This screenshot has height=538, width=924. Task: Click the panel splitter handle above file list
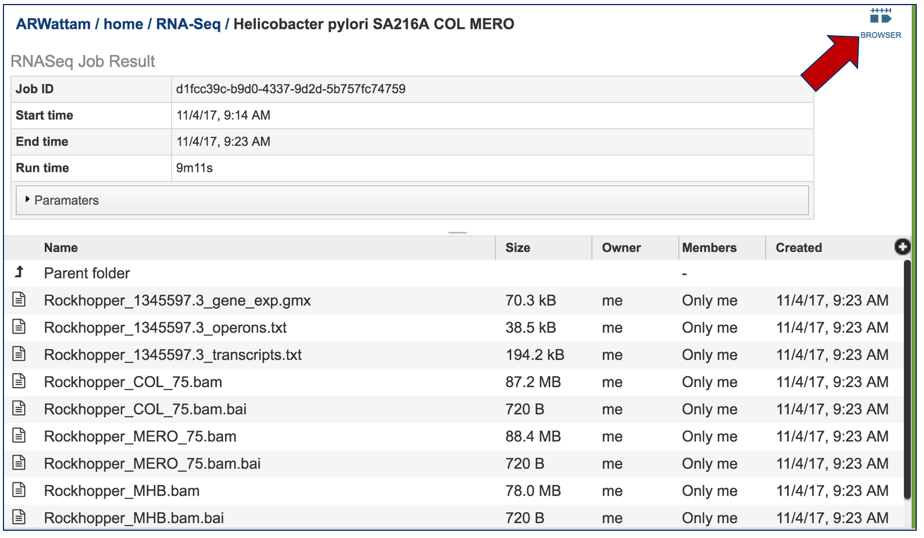(x=457, y=232)
